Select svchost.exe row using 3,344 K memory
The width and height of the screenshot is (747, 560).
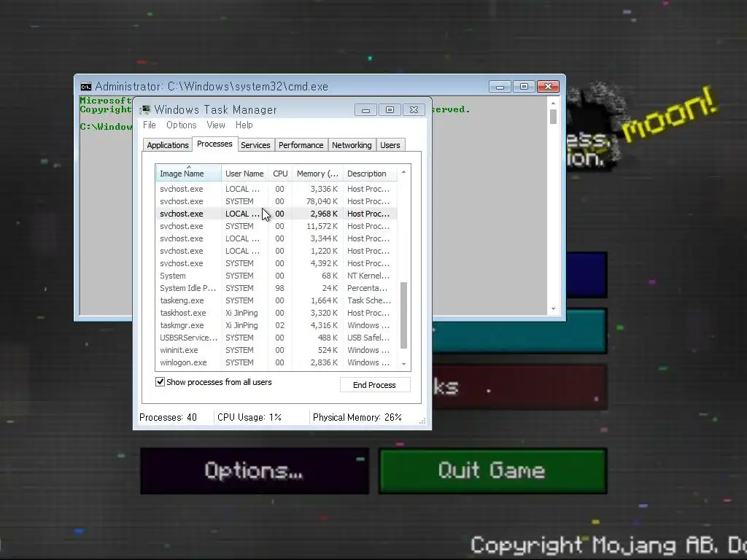point(276,238)
